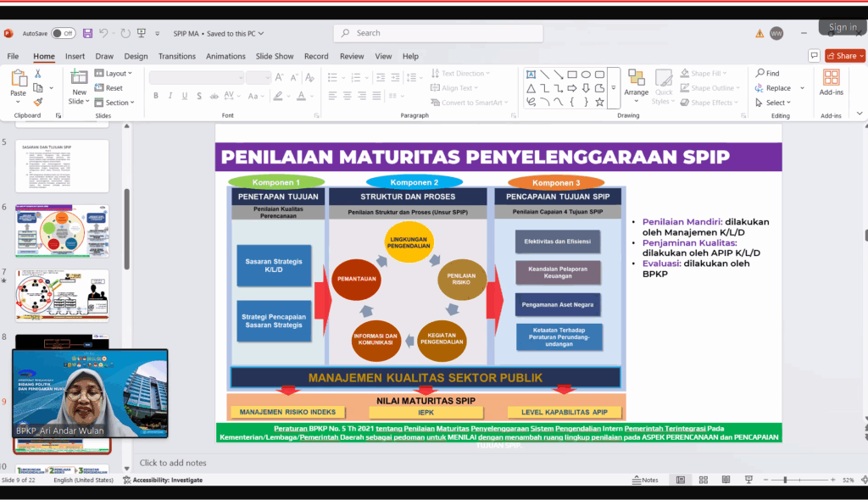Select slide 6 thumbnail in panel
The image size is (868, 500).
62,230
